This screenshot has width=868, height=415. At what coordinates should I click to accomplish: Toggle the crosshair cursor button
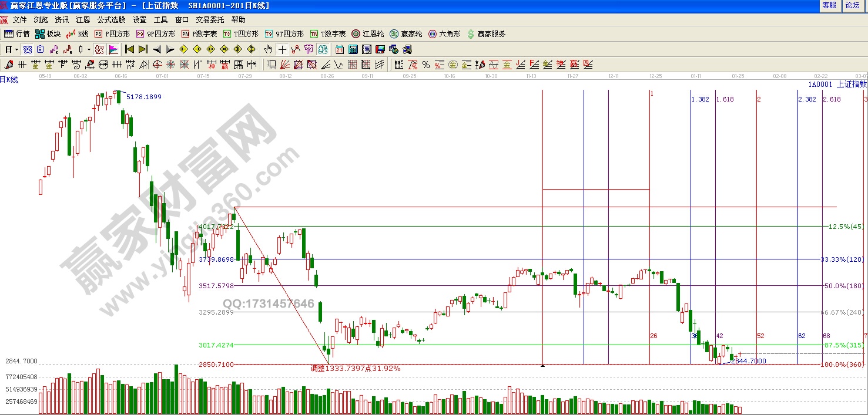[x=282, y=49]
